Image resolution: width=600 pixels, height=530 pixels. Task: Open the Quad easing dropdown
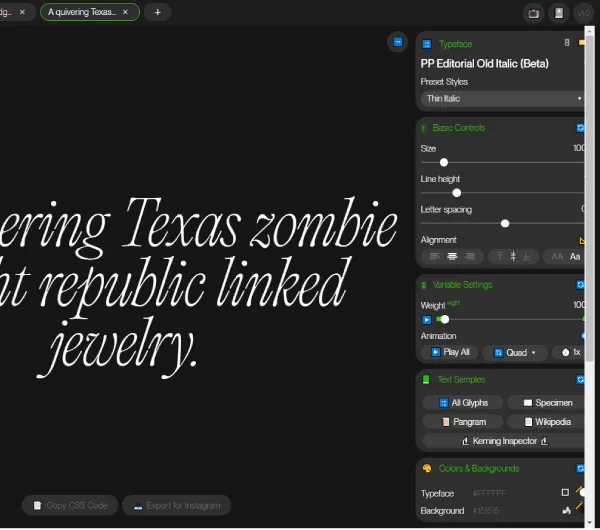pos(514,352)
